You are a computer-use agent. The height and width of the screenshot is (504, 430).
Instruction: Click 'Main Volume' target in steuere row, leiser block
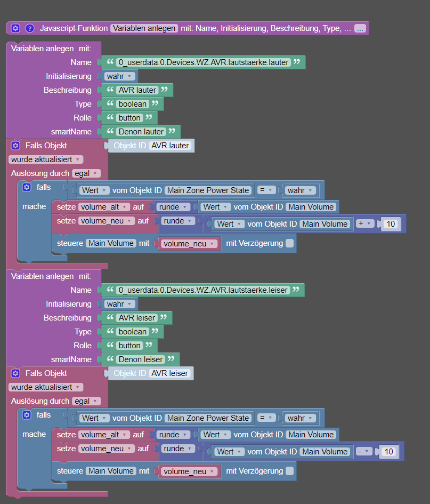[x=111, y=470]
